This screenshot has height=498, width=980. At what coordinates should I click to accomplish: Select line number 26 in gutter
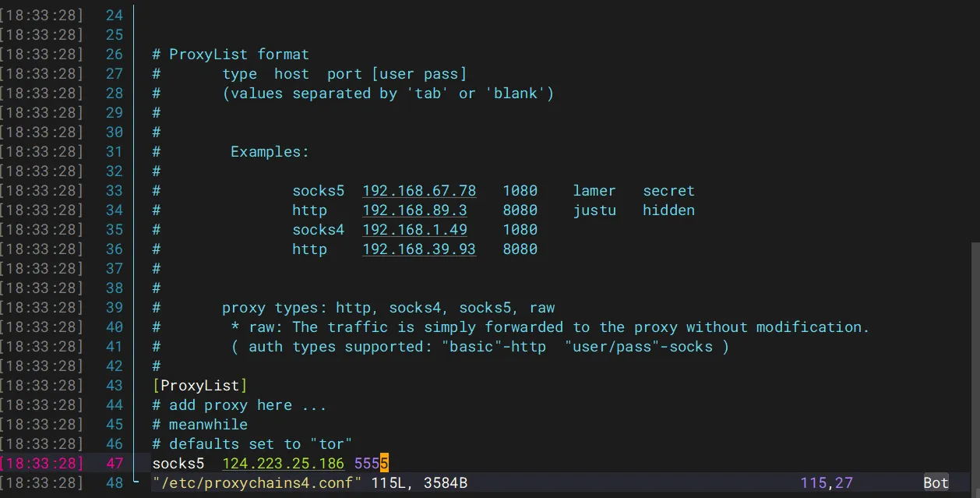[114, 55]
